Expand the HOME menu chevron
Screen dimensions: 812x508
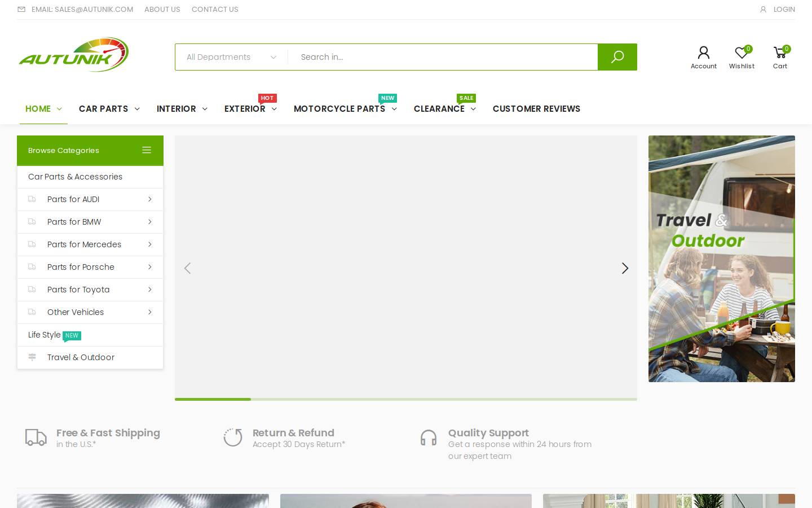point(59,109)
